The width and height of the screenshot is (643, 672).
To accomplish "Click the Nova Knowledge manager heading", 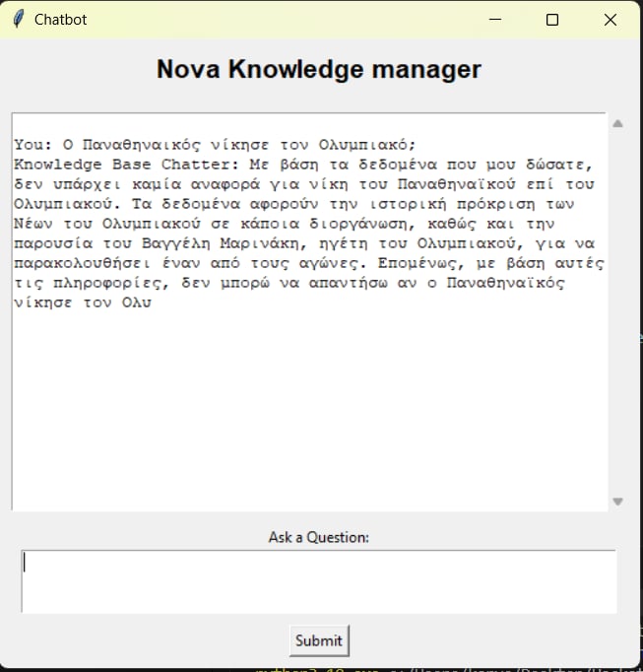I will click(x=319, y=69).
